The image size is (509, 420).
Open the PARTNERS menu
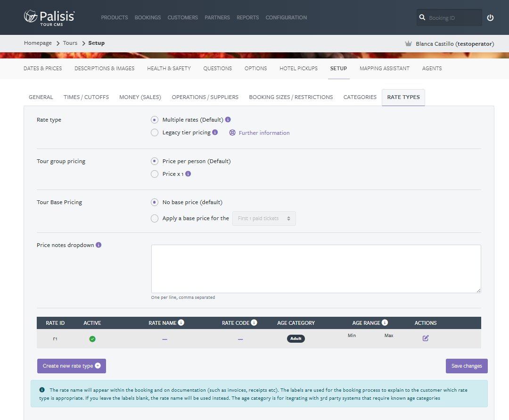[x=217, y=17]
